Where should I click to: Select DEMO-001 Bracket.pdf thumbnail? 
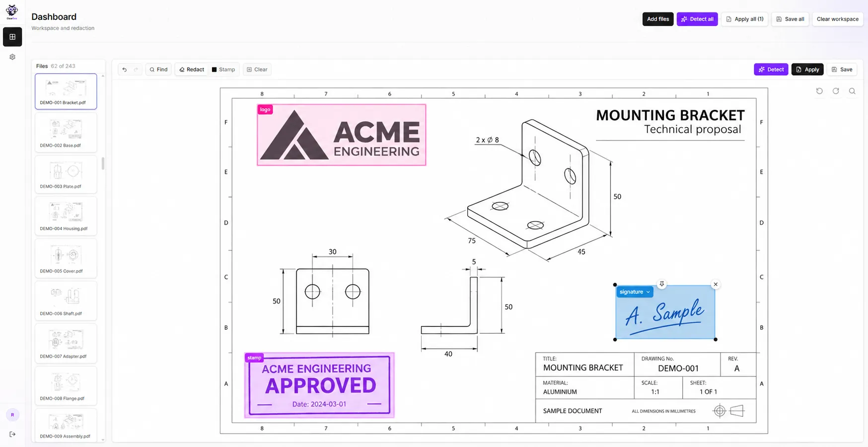tap(66, 91)
